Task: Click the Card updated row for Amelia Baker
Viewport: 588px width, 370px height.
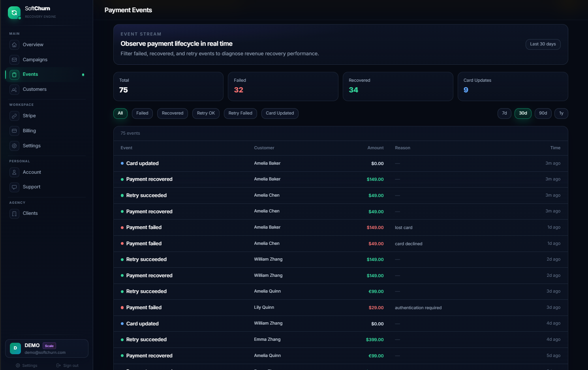Action: click(340, 163)
